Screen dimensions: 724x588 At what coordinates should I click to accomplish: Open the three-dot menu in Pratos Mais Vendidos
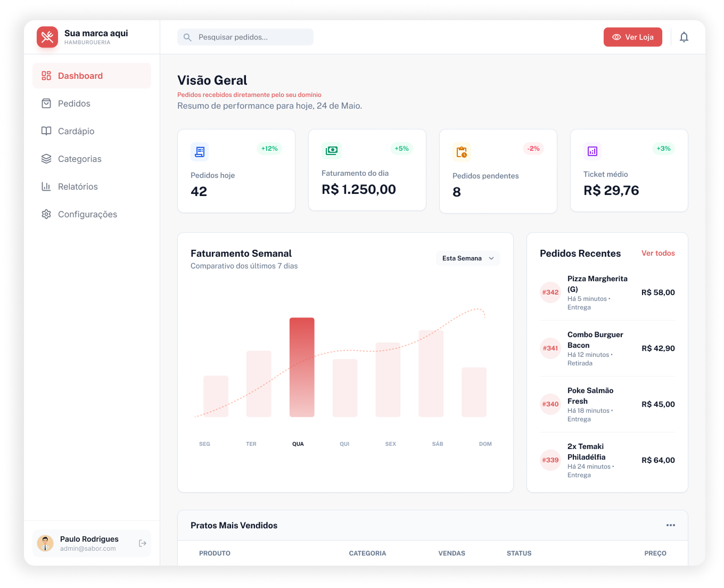(670, 525)
